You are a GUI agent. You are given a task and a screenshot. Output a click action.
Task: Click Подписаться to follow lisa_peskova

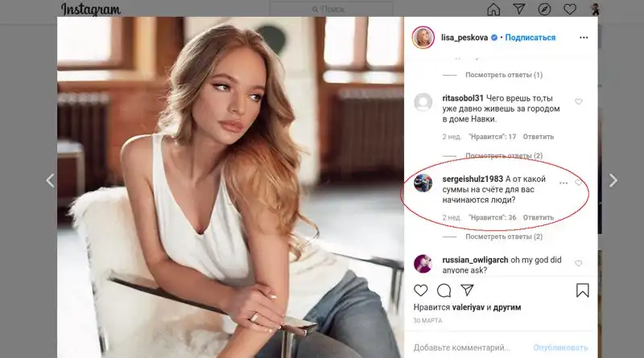(x=530, y=38)
